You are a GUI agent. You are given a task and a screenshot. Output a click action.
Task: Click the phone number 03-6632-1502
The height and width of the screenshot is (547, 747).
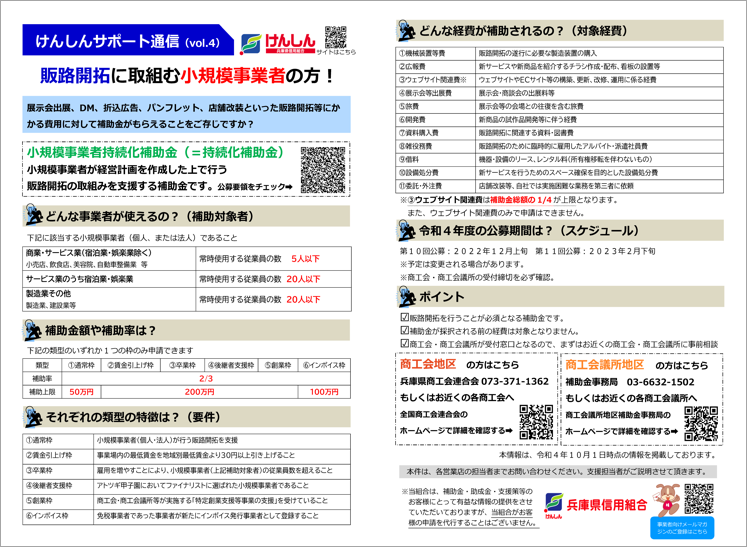[660, 382]
